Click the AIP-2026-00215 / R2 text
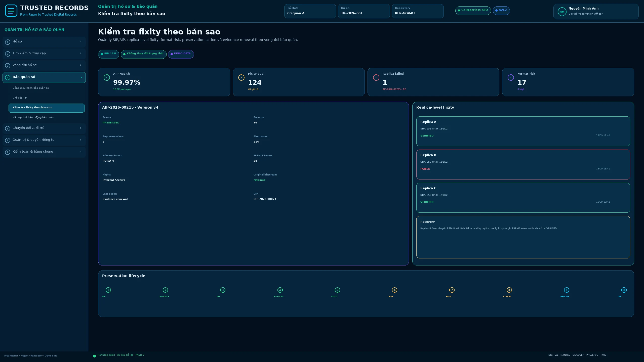644x362 pixels. (394, 89)
